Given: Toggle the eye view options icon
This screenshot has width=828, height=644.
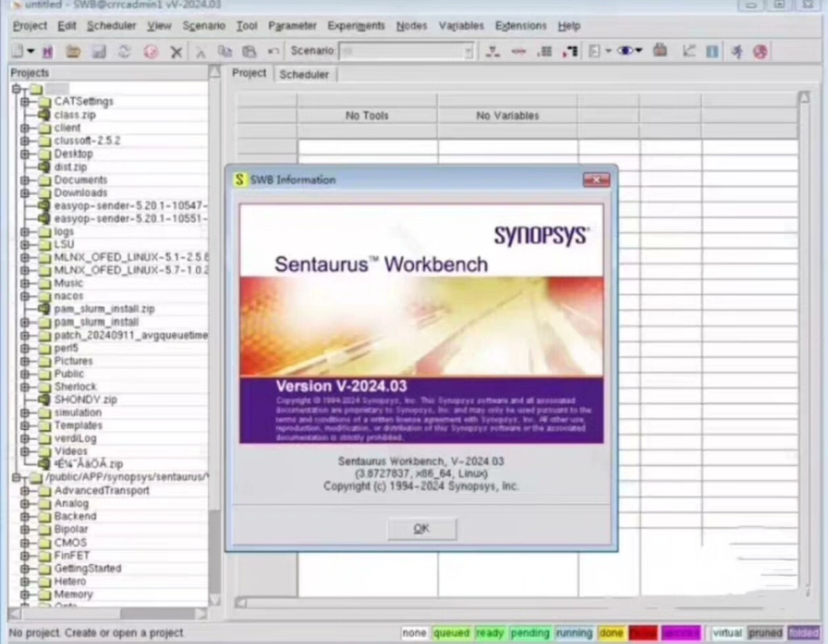Looking at the screenshot, I should pos(629,51).
